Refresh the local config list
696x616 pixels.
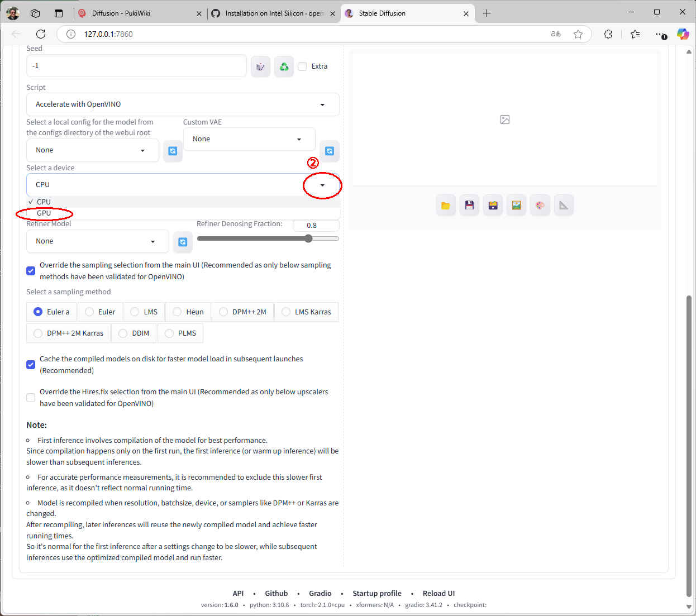coord(173,151)
